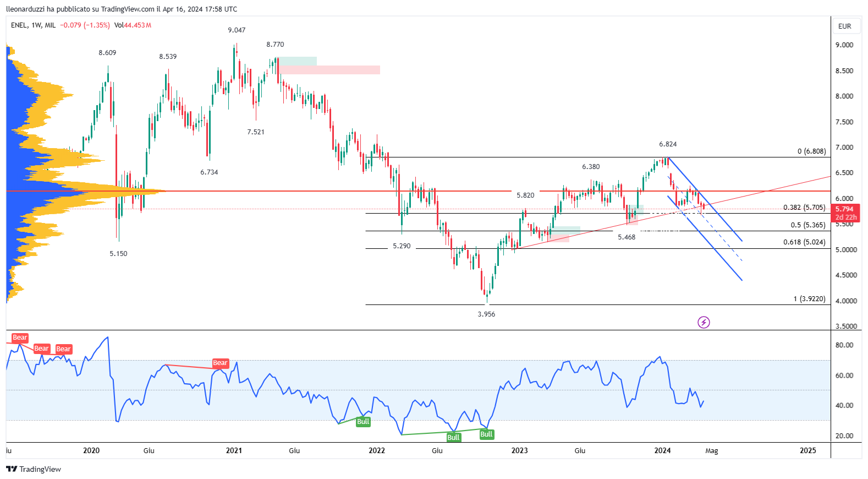Image resolution: width=868 pixels, height=479 pixels.
Task: Click the 8.770 peak price label
Action: click(x=275, y=45)
